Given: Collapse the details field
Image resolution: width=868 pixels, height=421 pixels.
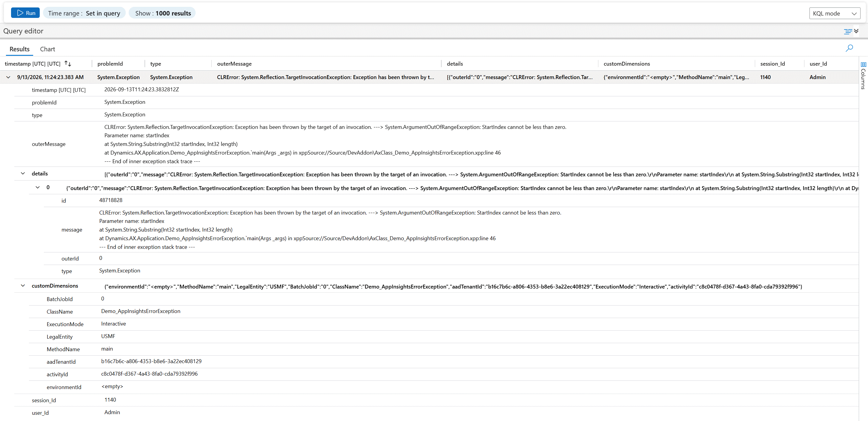Looking at the screenshot, I should coord(23,173).
